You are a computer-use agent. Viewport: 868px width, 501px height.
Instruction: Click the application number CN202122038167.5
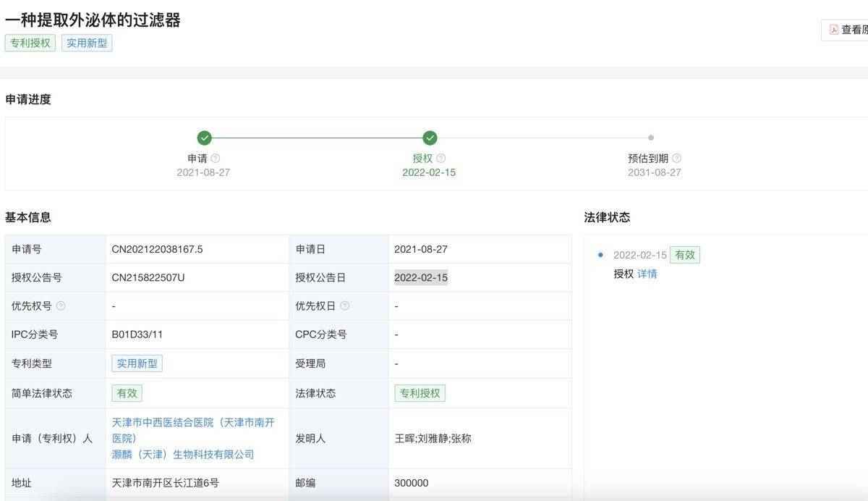(157, 249)
